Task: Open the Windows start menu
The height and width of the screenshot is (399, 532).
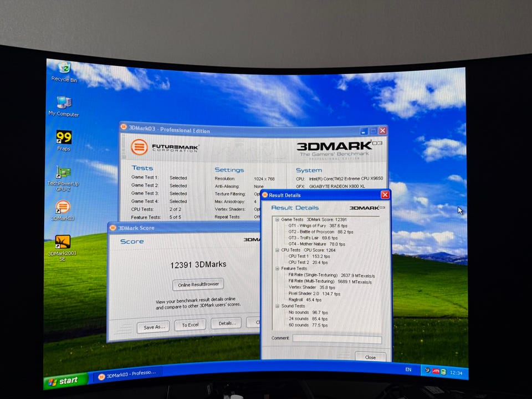Action: pyautogui.click(x=65, y=381)
